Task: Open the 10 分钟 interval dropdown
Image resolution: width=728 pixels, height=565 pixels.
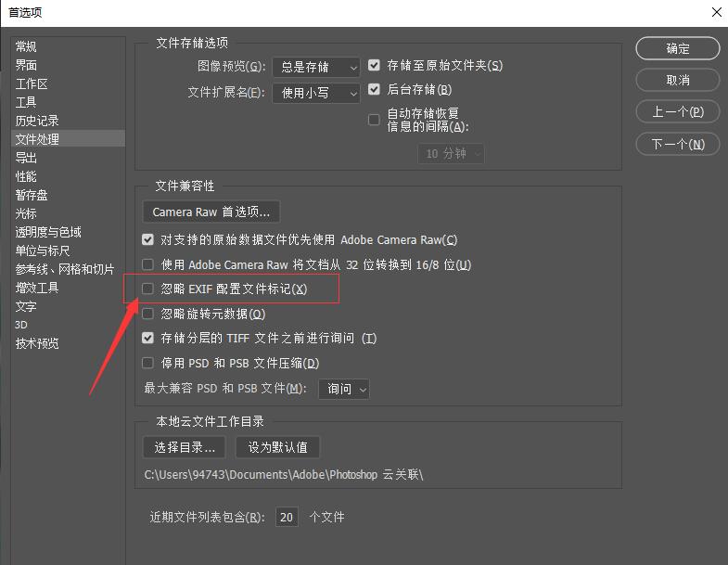Action: pos(451,154)
